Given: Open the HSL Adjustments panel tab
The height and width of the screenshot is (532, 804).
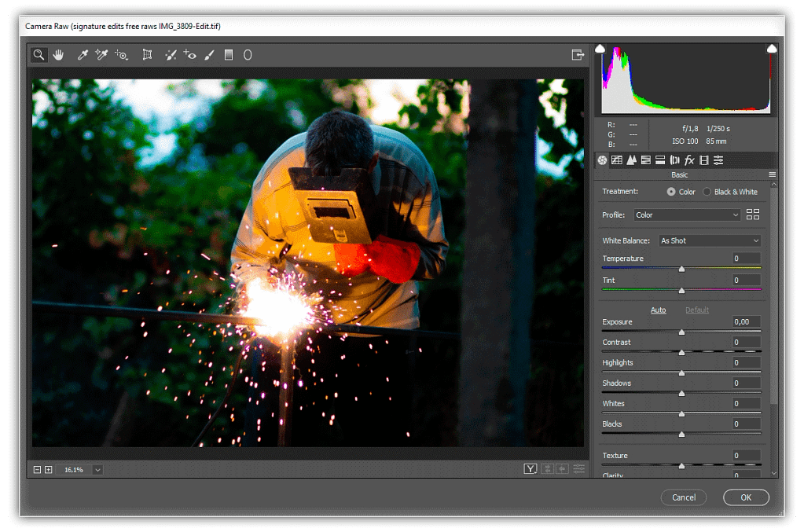Looking at the screenshot, I should click(646, 160).
